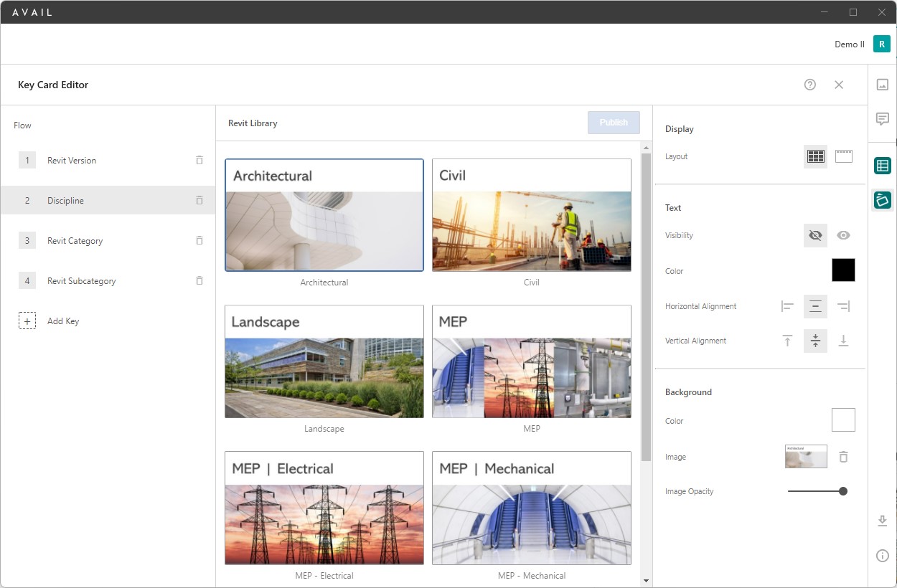Open the comments sidebar icon

coord(883,119)
